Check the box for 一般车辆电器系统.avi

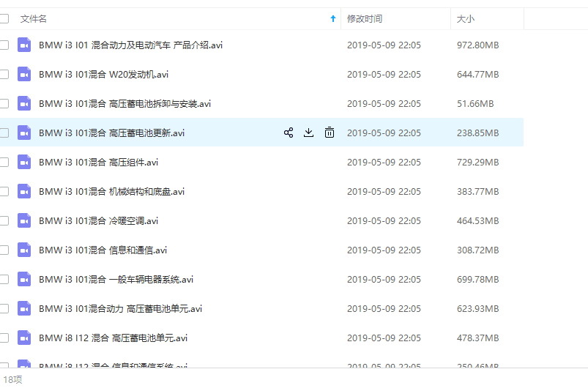pyautogui.click(x=4, y=279)
